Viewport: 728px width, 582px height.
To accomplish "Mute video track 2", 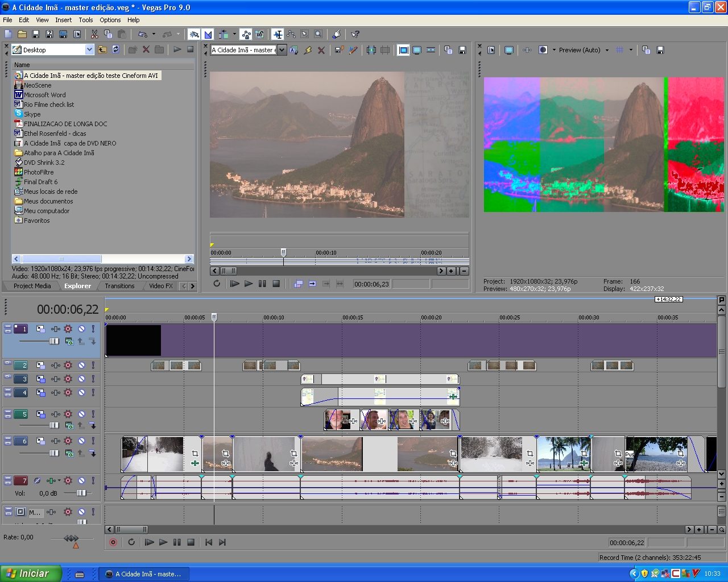I will click(81, 365).
